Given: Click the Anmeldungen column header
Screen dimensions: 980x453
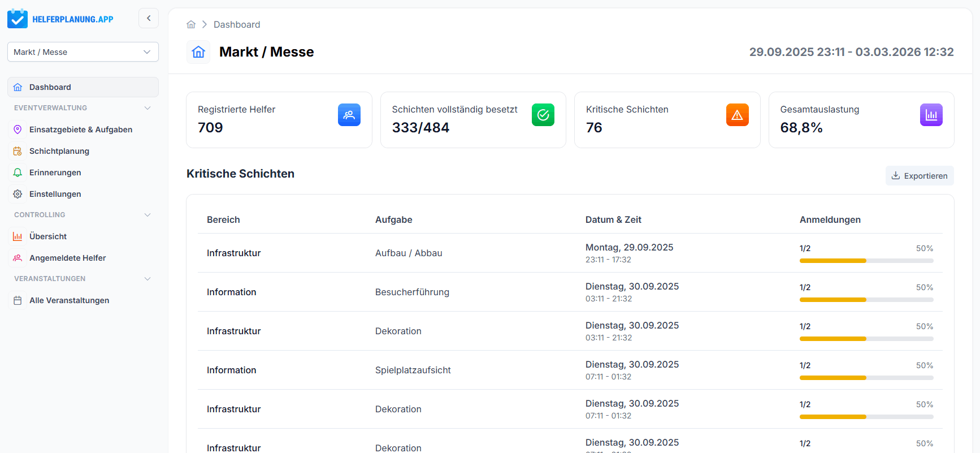Looking at the screenshot, I should 830,219.
